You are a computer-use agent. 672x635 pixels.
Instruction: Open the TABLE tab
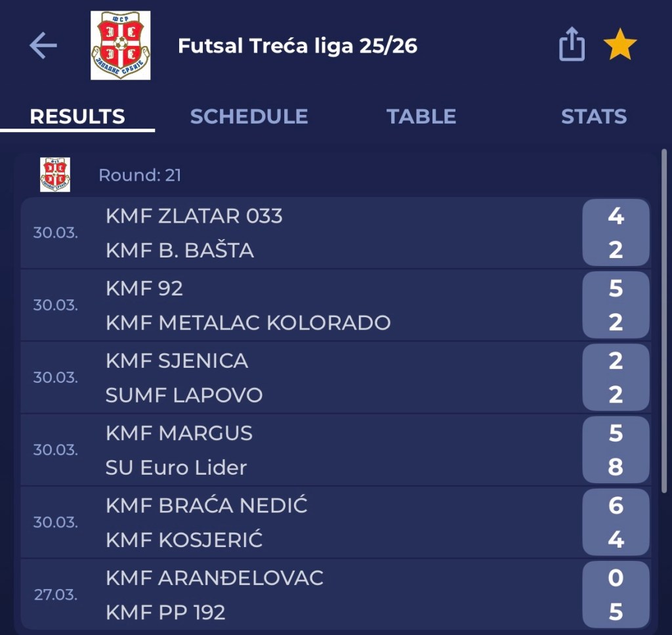click(421, 117)
